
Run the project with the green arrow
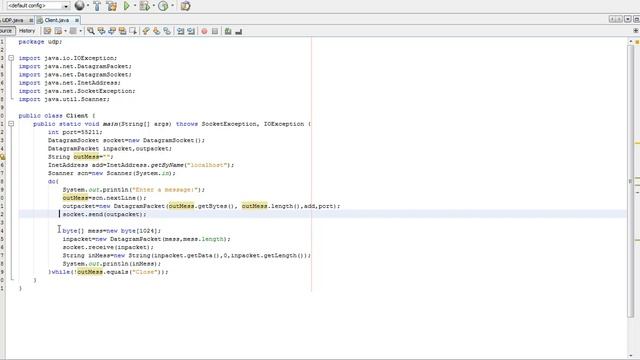[x=127, y=6]
